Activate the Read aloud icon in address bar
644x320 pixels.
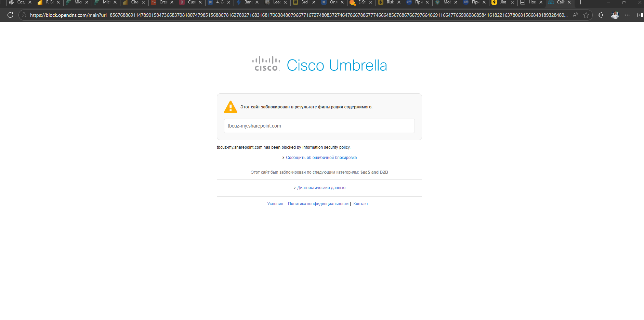[575, 15]
